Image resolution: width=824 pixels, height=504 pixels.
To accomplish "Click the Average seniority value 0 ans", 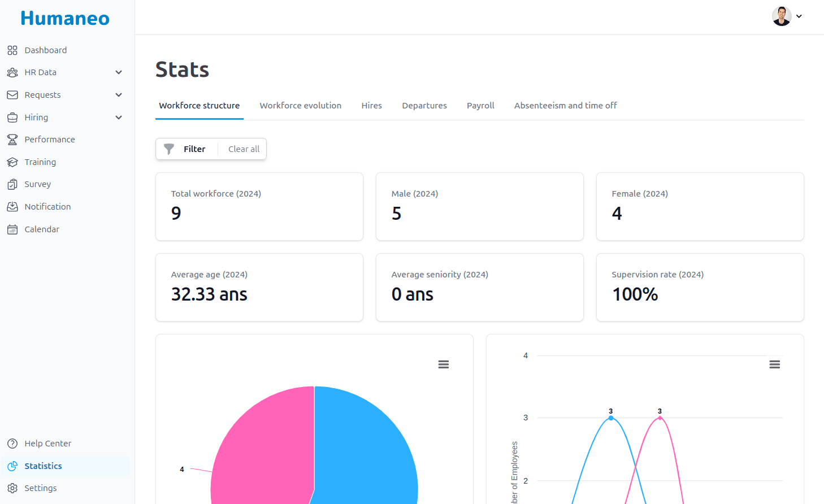I will (413, 294).
